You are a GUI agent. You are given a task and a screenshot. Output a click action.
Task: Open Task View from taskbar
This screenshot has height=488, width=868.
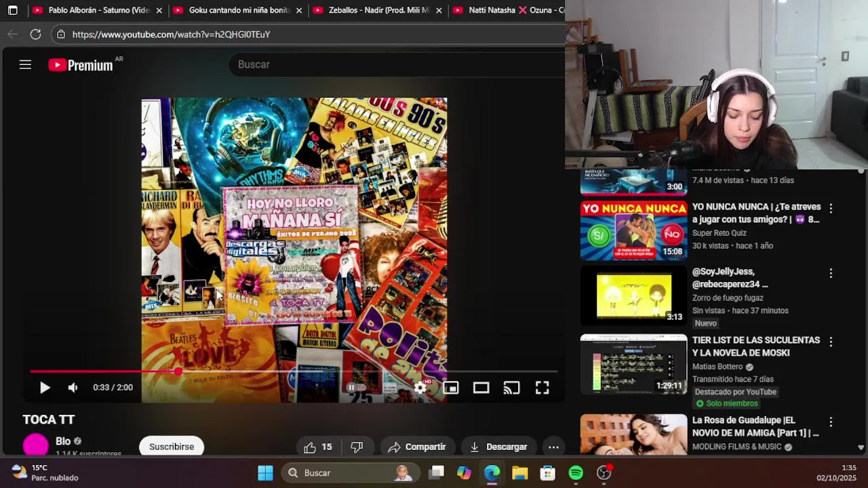(437, 473)
